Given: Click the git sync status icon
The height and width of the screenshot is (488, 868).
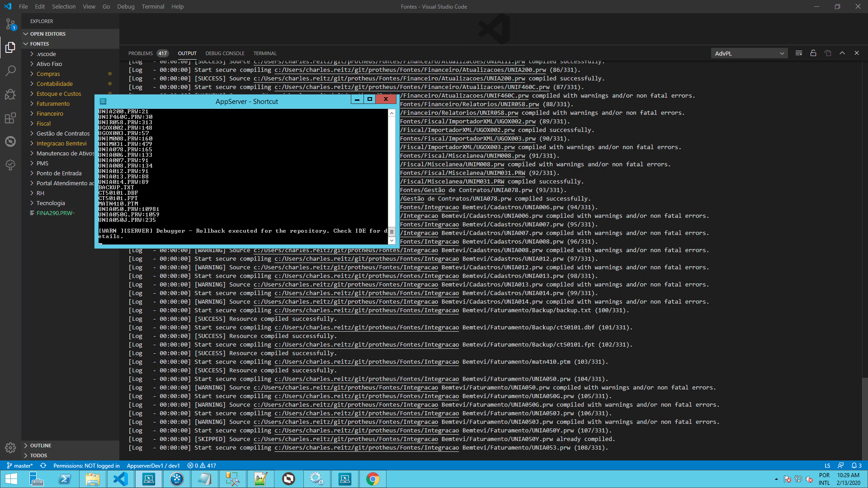Looking at the screenshot, I should pyautogui.click(x=43, y=465).
